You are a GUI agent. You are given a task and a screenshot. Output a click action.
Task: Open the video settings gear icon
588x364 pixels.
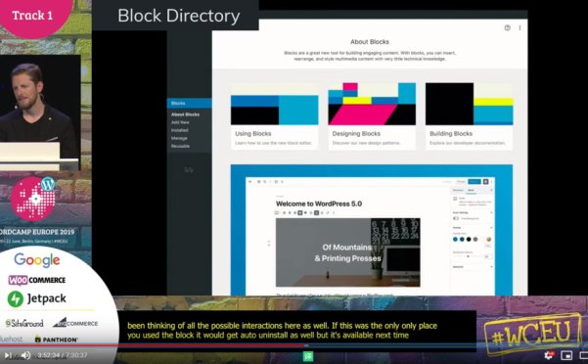(x=549, y=355)
